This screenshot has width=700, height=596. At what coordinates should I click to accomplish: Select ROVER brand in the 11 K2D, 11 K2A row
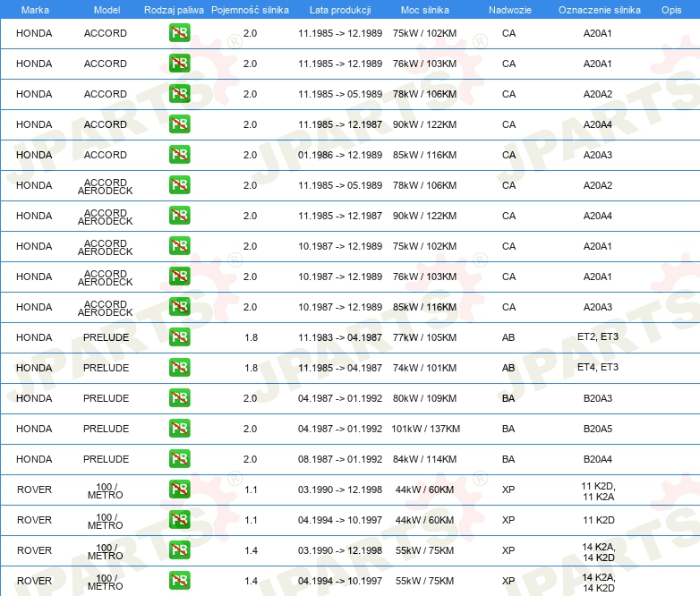pos(34,490)
